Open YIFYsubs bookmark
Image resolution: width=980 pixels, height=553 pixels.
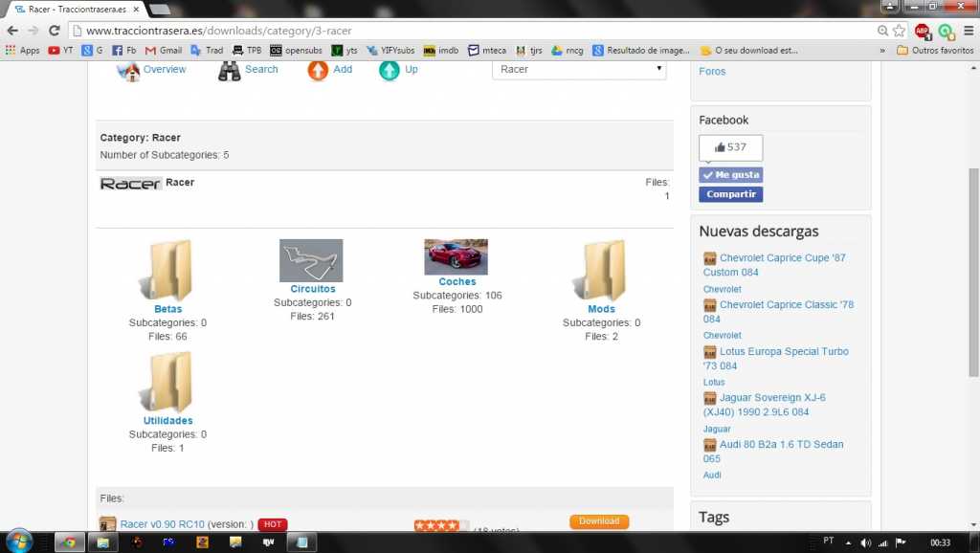click(x=390, y=50)
